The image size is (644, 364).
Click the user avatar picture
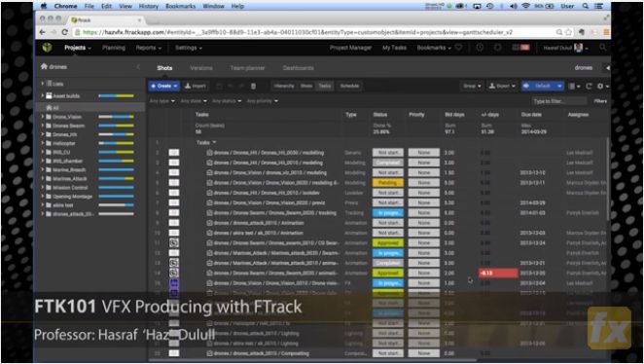point(579,48)
